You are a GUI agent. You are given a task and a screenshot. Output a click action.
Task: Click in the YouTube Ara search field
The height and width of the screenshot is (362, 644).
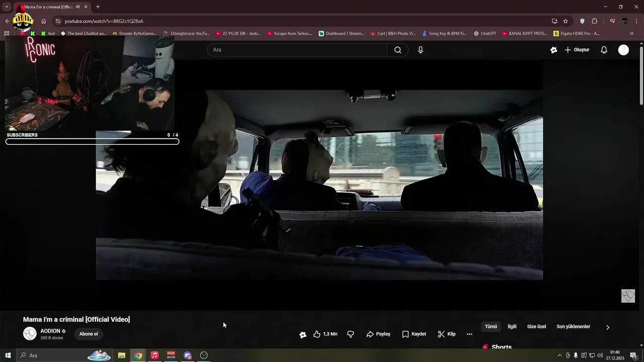pyautogui.click(x=297, y=50)
